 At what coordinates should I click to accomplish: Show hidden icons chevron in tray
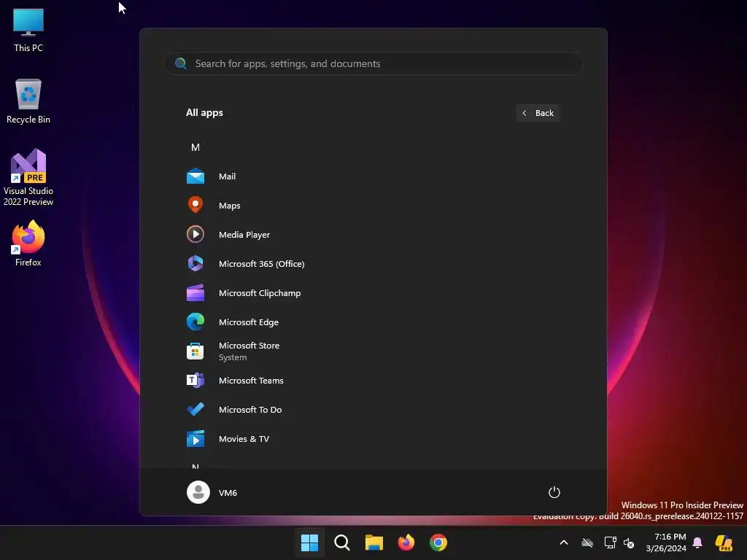[564, 542]
